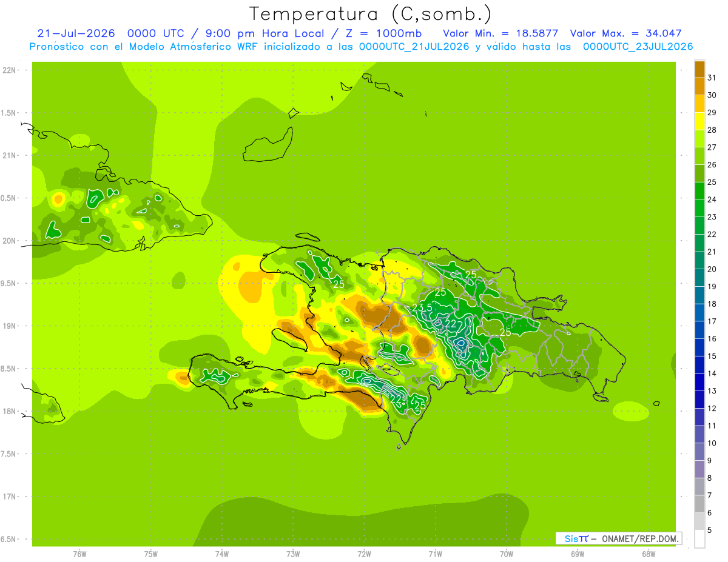The width and height of the screenshot is (728, 562).
Task: Click the "71W" longitude axis label
Action: click(x=435, y=554)
